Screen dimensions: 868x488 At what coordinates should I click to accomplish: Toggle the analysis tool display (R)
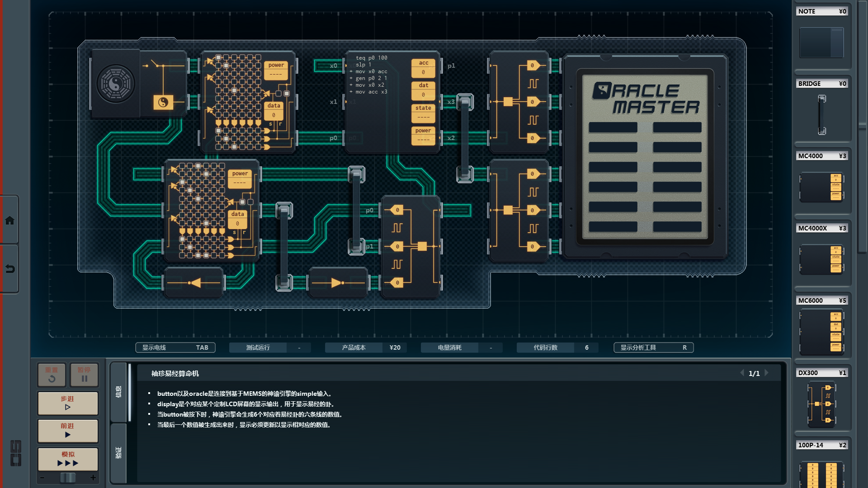(653, 347)
